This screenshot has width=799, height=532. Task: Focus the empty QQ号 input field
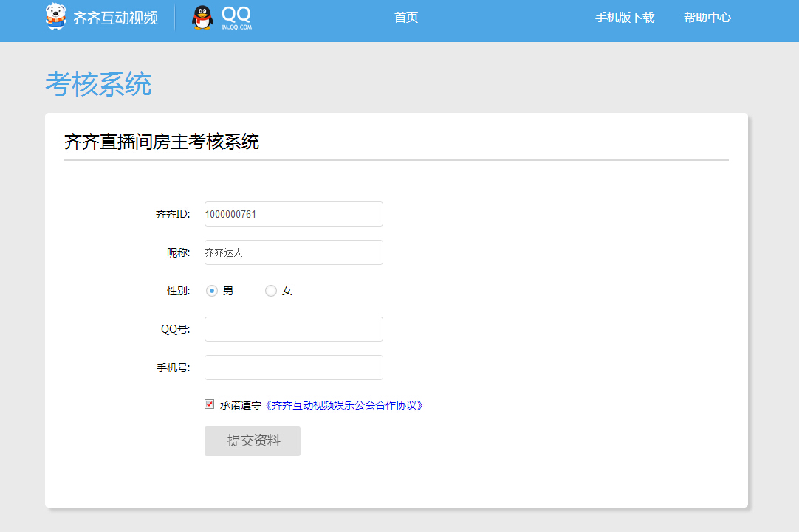(293, 329)
